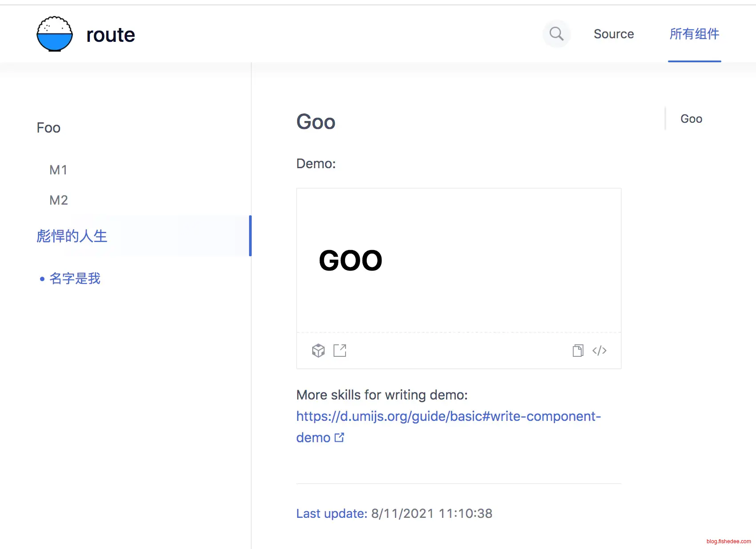Open demo in CodeSandbox cube icon
This screenshot has height=549, width=756.
click(318, 351)
